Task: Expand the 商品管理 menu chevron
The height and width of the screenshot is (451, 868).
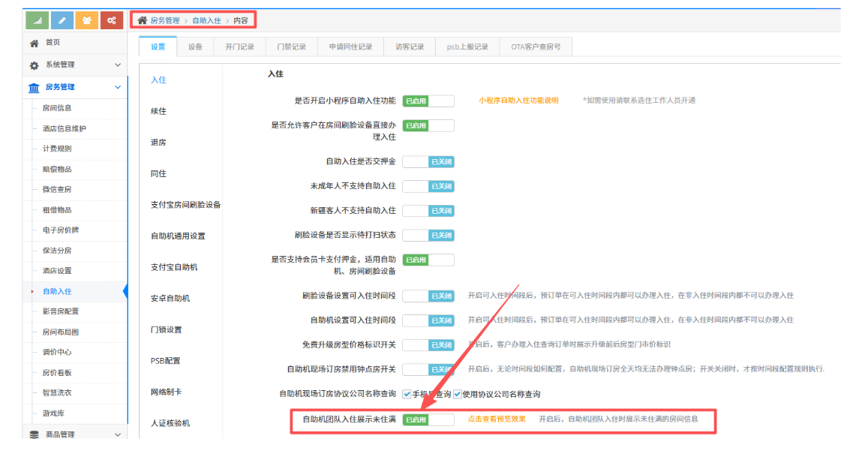Action: [117, 434]
